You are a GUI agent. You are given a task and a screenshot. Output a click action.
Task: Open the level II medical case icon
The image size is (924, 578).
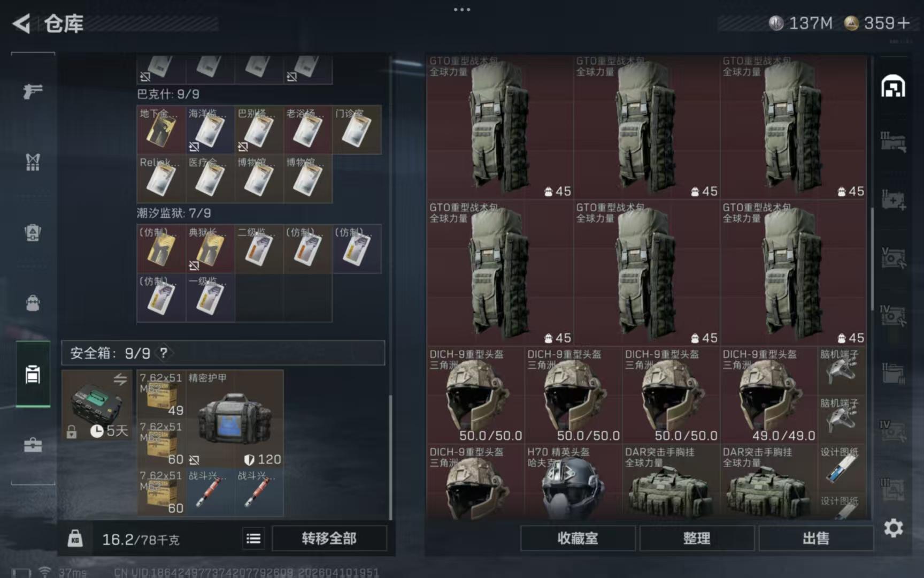coord(893,200)
